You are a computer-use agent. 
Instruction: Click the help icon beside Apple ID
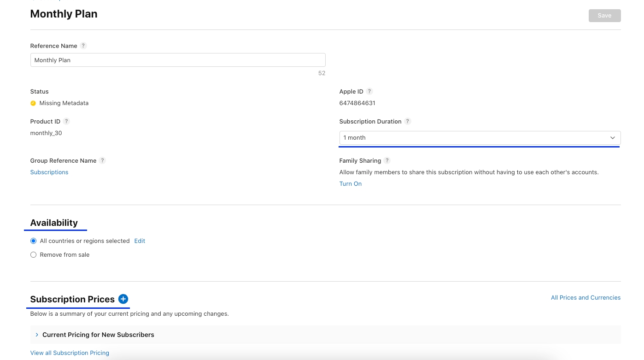[x=369, y=91]
